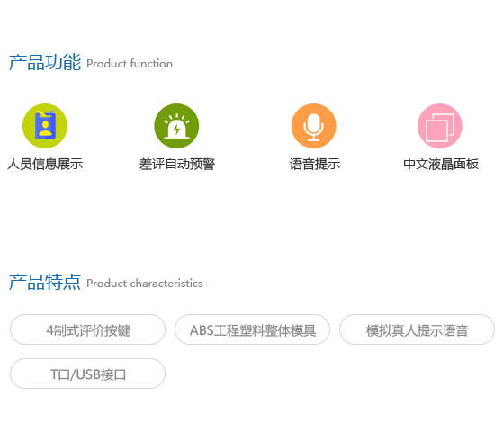
Task: Click the front square of the pink panel icon
Action: (x=436, y=130)
